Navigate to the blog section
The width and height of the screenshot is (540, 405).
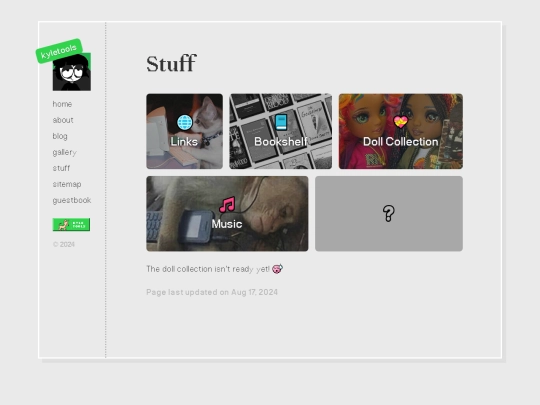coord(60,136)
